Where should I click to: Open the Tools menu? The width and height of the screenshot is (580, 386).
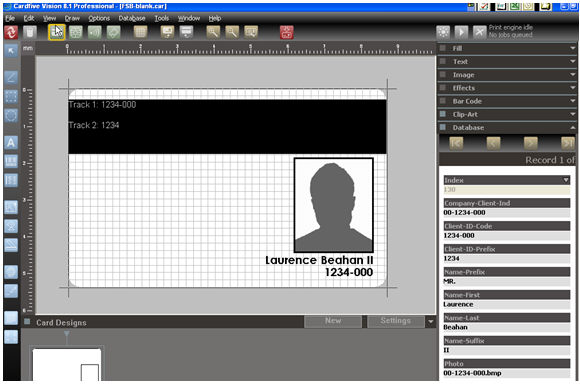pos(162,18)
